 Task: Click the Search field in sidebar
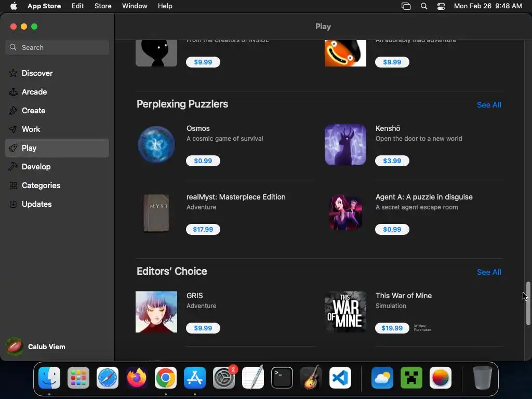57,47
